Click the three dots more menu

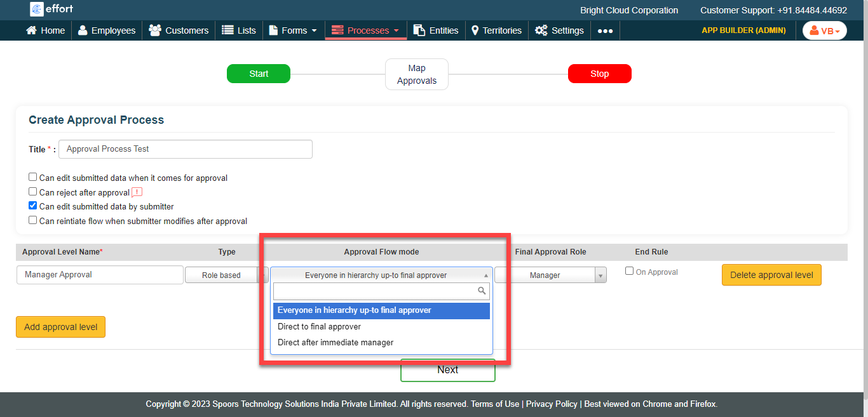[605, 31]
